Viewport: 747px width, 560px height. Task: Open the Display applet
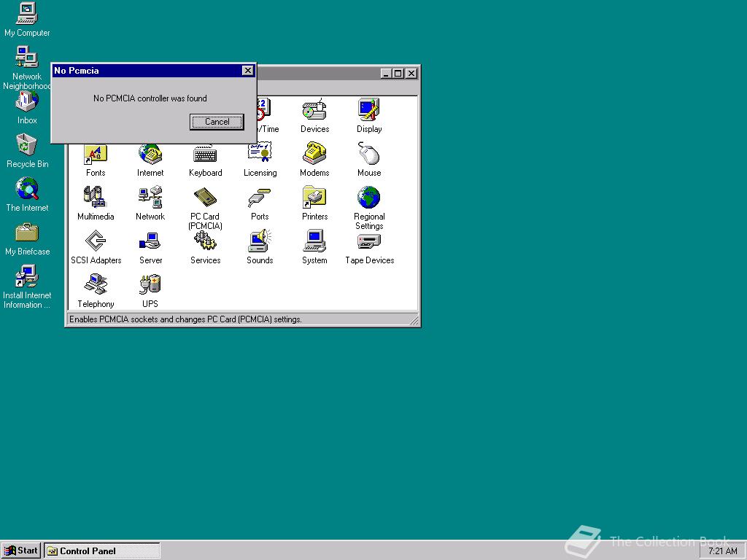point(369,116)
